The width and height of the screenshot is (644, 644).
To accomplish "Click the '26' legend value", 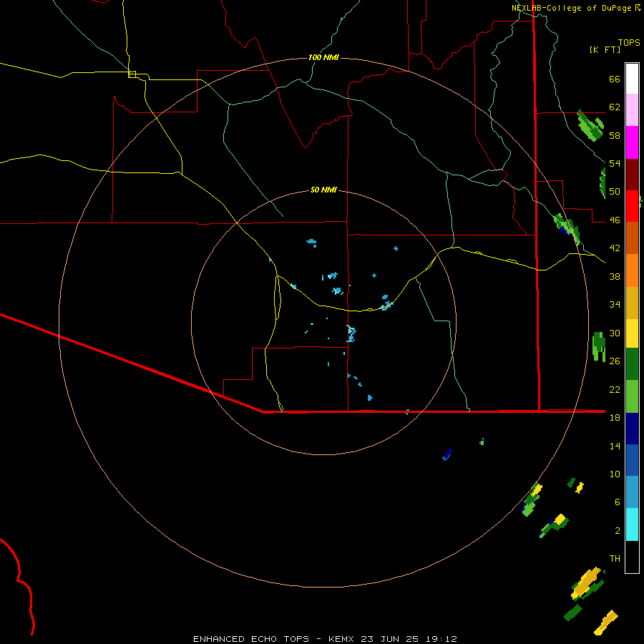I will click(615, 361).
